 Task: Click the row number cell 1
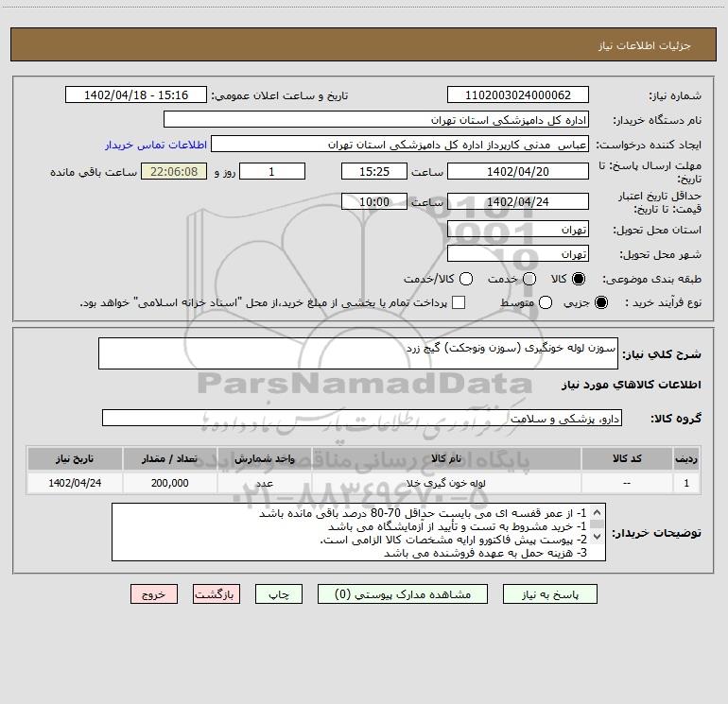point(686,483)
